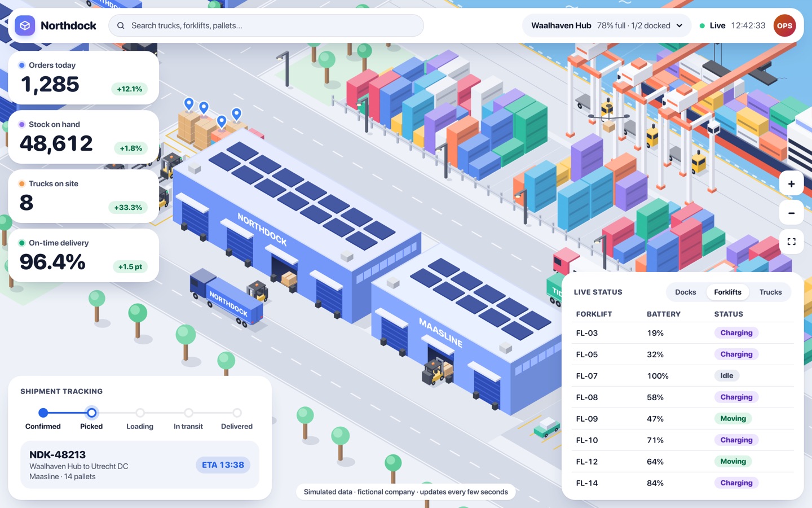Zoom out with the minus button
Viewport: 812px width, 508px height.
click(x=791, y=213)
